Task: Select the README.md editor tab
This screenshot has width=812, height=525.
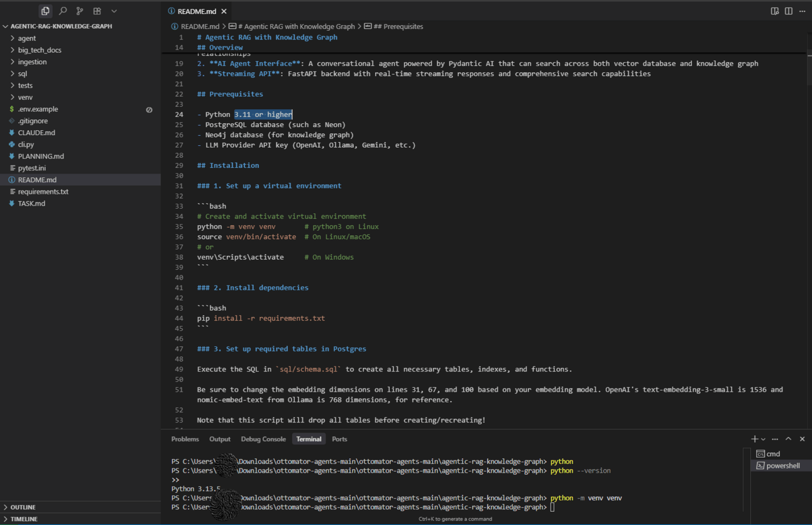Action: coord(197,11)
